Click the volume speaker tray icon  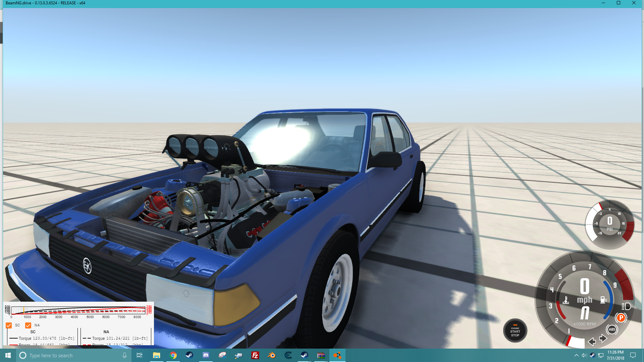click(x=584, y=355)
